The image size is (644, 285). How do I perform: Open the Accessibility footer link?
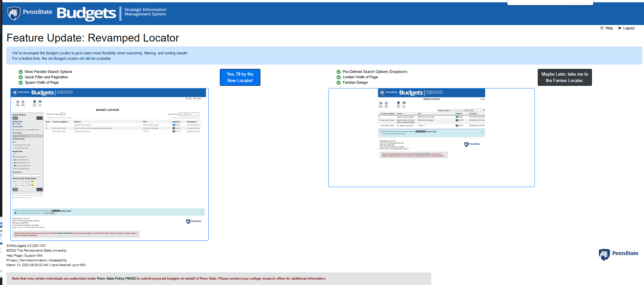(x=58, y=260)
